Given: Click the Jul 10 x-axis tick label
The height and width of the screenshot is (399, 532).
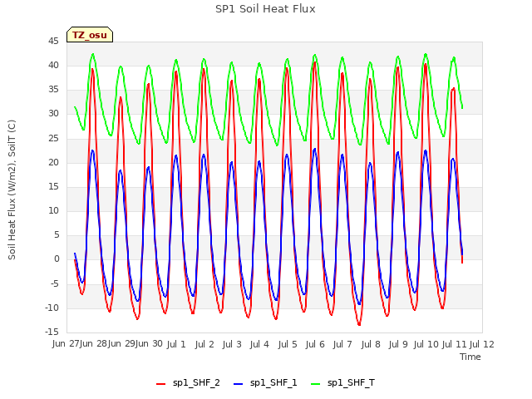Looking at the screenshot, I should coord(426,344).
